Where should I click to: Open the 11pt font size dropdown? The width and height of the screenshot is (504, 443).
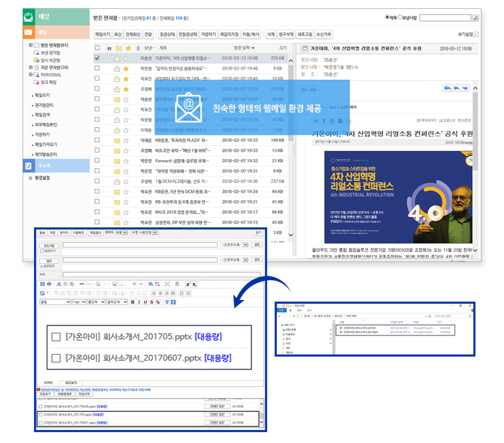(x=79, y=302)
